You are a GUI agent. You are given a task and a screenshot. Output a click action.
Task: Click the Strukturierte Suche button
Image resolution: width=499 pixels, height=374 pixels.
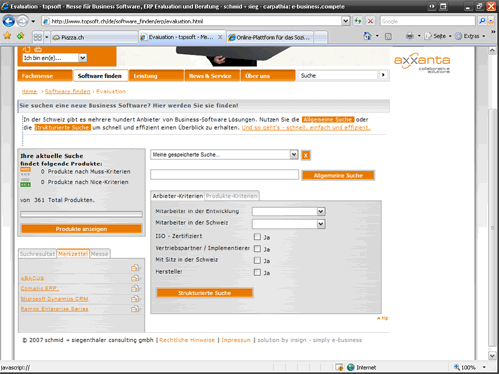pos(205,293)
